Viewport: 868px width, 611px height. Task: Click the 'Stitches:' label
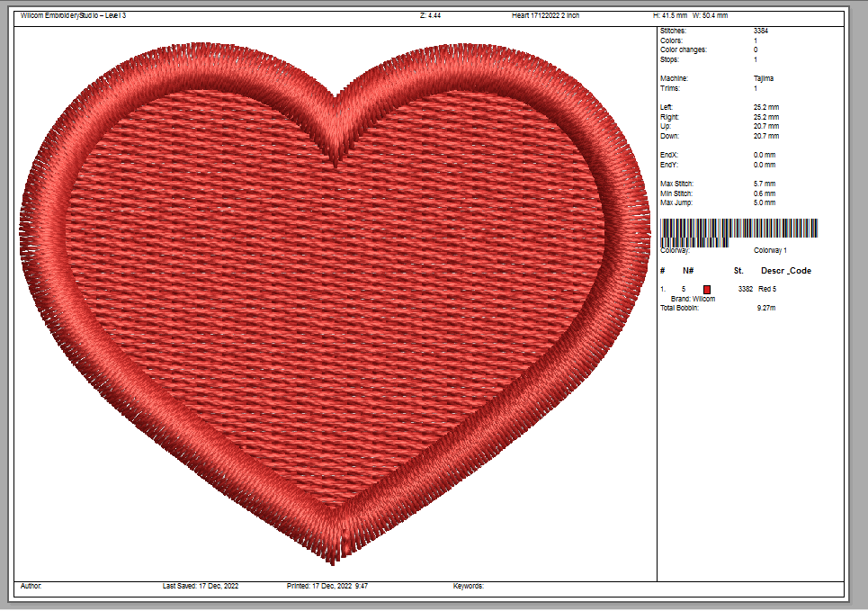pos(673,31)
